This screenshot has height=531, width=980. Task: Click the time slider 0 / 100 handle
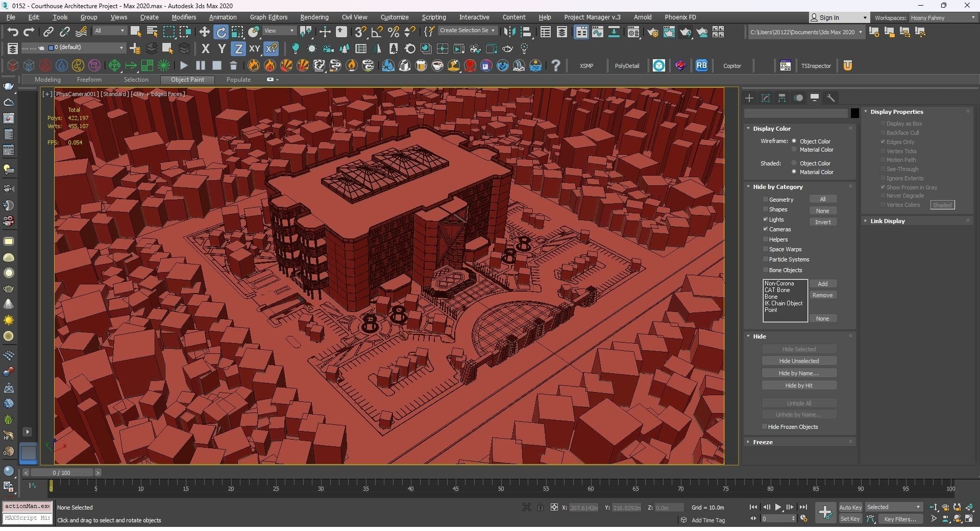tap(61, 473)
